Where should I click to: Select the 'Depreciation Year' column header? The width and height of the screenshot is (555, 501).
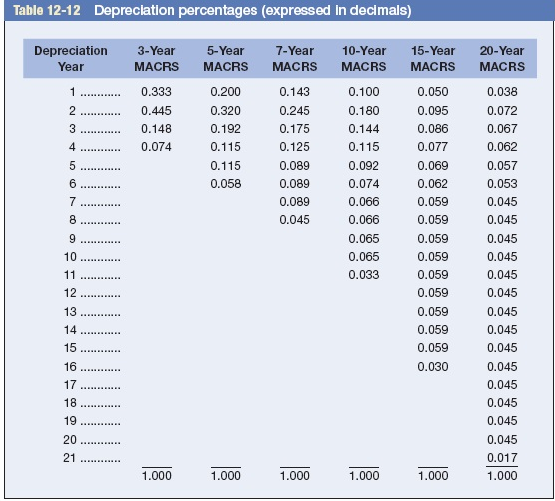[x=71, y=58]
